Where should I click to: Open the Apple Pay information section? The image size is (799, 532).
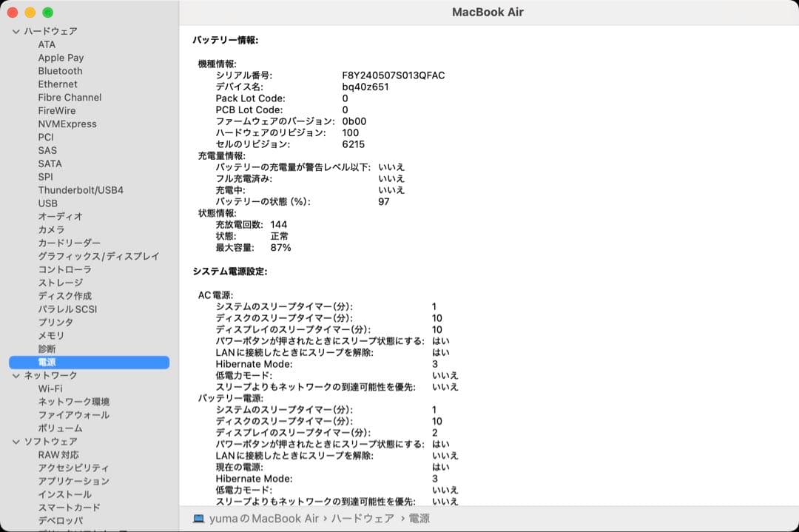coord(61,57)
